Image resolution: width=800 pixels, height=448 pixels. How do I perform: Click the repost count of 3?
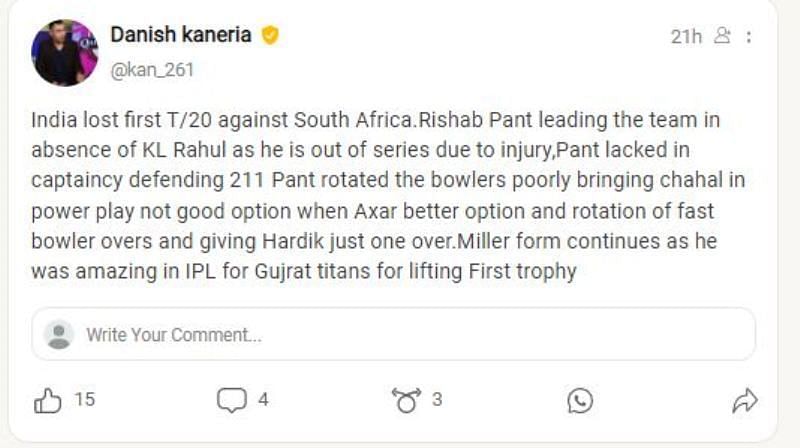click(437, 400)
